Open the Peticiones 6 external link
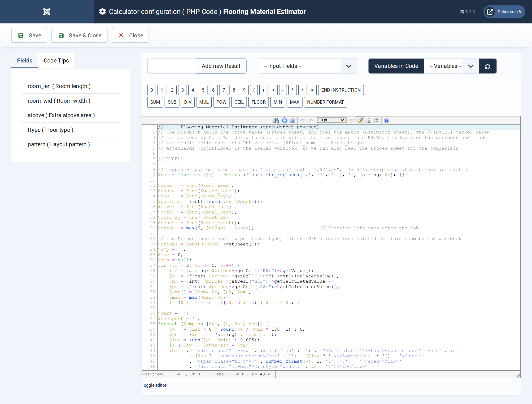532x404 pixels. (x=504, y=12)
